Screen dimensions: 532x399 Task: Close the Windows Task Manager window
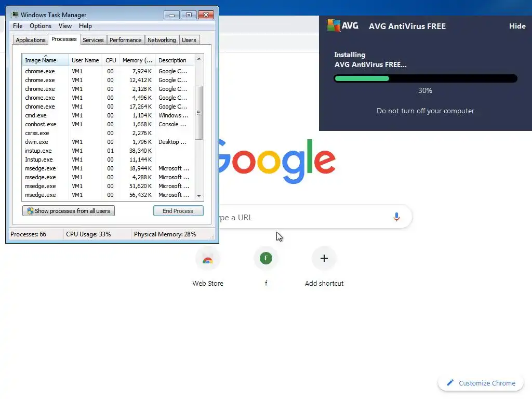pos(206,15)
